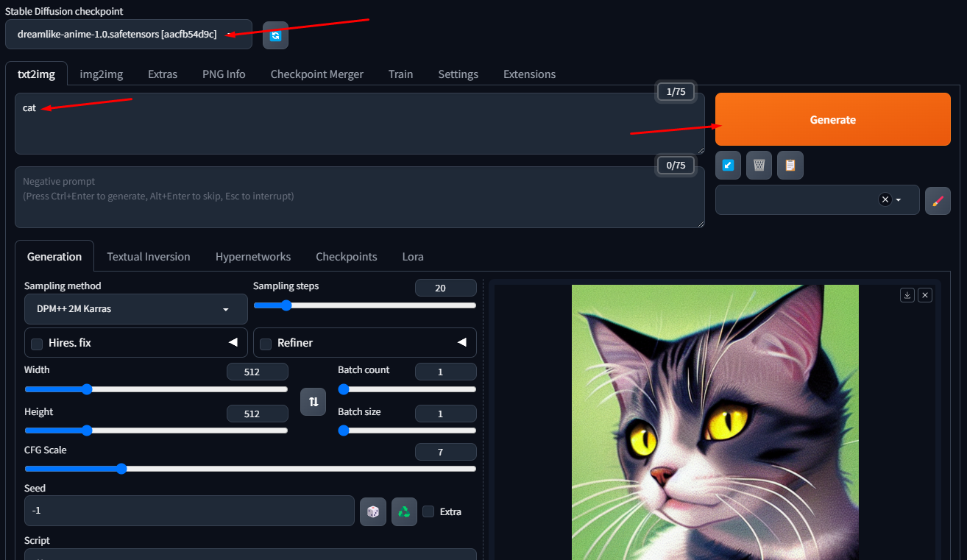This screenshot has width=967, height=560.
Task: Click the dice random seed icon
Action: 372,511
